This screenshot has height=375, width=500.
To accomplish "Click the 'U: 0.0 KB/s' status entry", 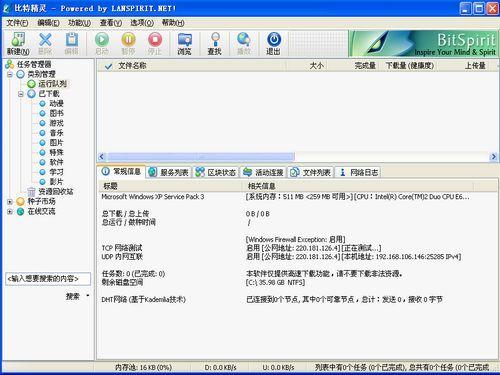I will coord(278,367).
